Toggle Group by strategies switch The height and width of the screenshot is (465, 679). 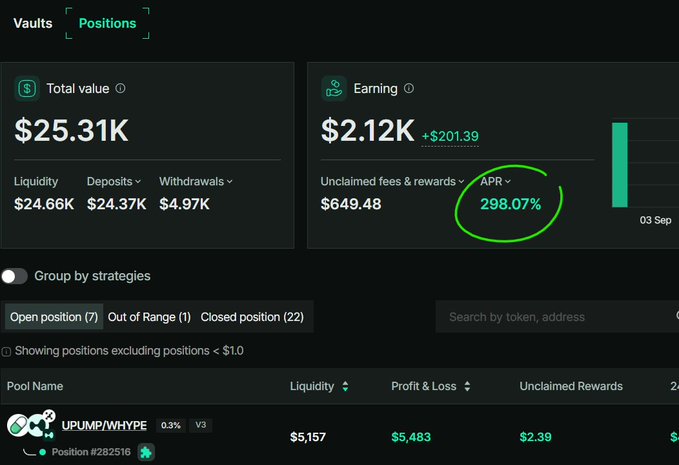pyautogui.click(x=14, y=276)
